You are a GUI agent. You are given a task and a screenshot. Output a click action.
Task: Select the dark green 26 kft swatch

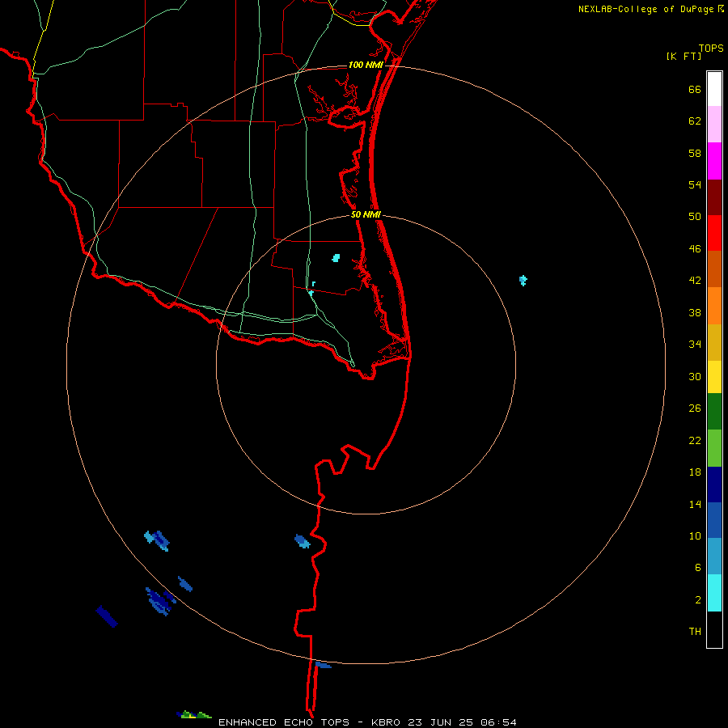click(x=714, y=412)
